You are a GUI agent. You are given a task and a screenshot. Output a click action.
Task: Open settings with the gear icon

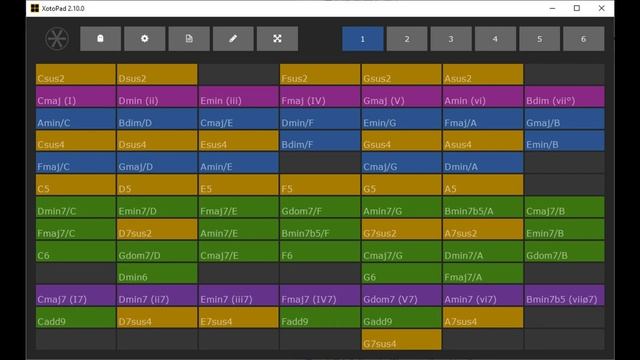(x=144, y=39)
